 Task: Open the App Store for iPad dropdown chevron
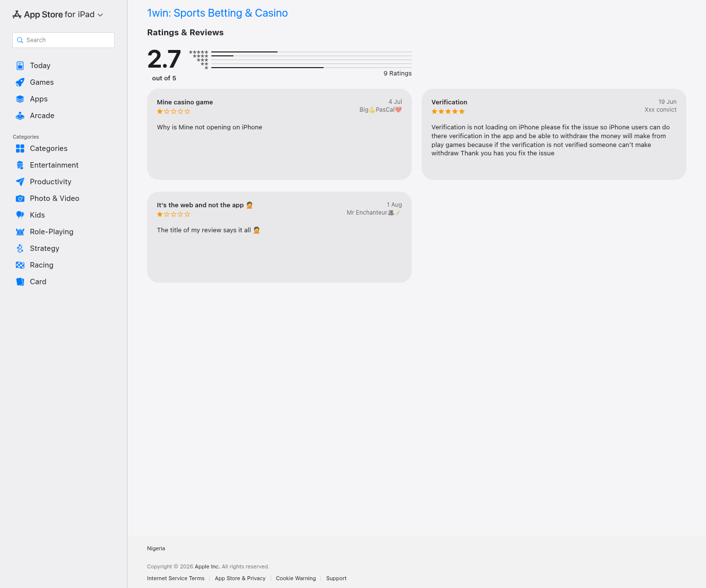point(101,15)
